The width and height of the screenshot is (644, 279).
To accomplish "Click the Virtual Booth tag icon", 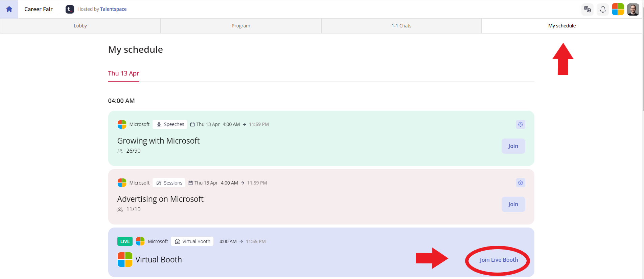I will click(x=178, y=241).
